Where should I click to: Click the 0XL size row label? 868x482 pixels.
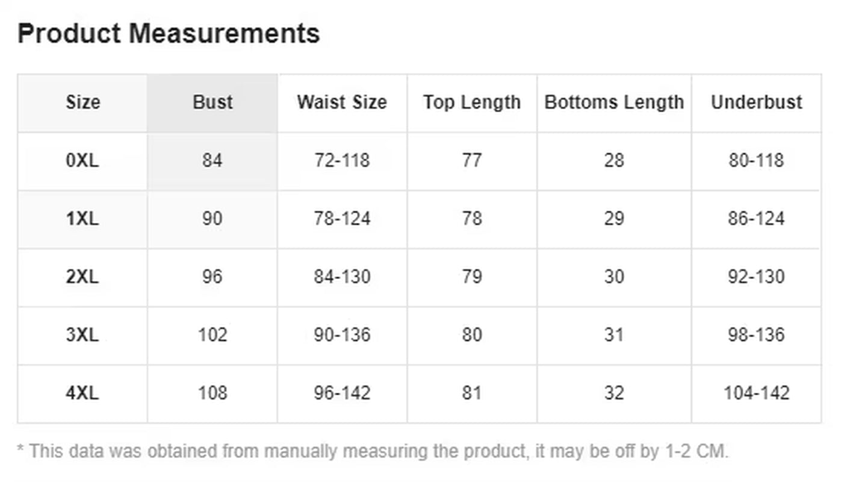point(82,161)
